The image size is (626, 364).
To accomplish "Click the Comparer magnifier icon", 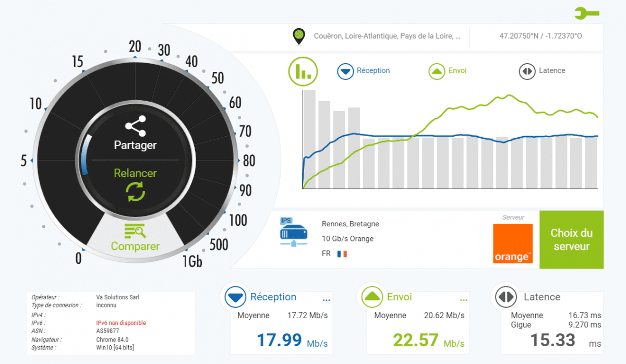I will pyautogui.click(x=135, y=231).
